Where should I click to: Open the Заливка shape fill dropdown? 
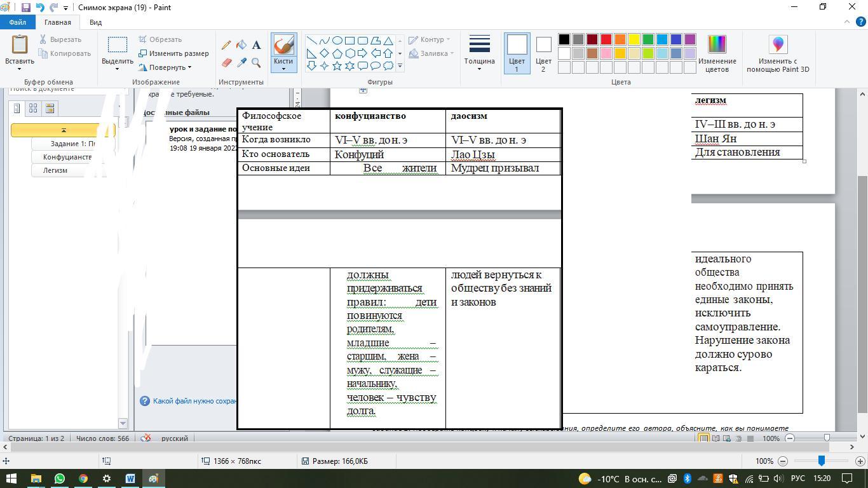point(431,53)
